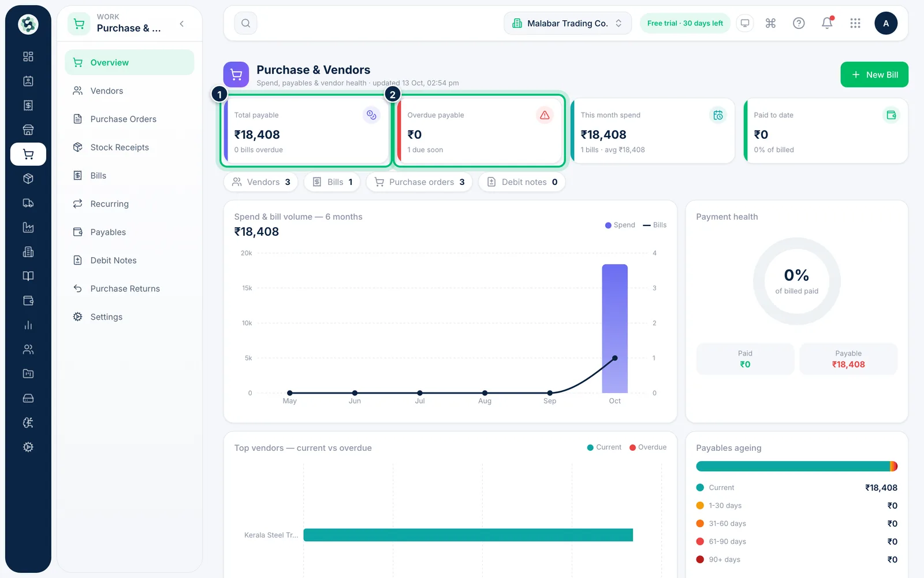Screen dimensions: 924x578
Task: Open the user avatar A menu
Action: [886, 23]
